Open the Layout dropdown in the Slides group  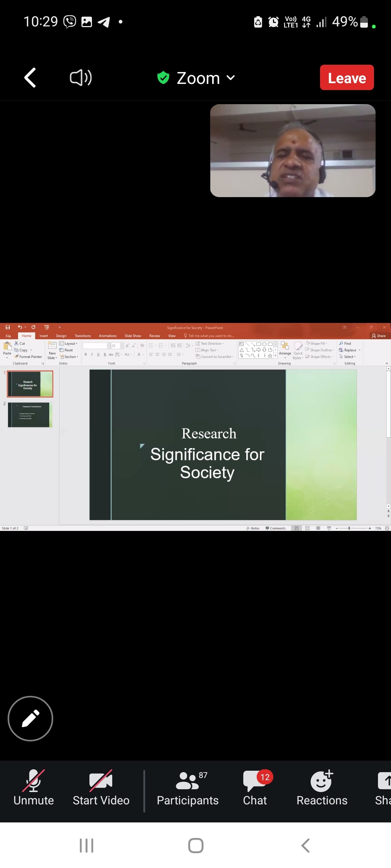point(69,344)
